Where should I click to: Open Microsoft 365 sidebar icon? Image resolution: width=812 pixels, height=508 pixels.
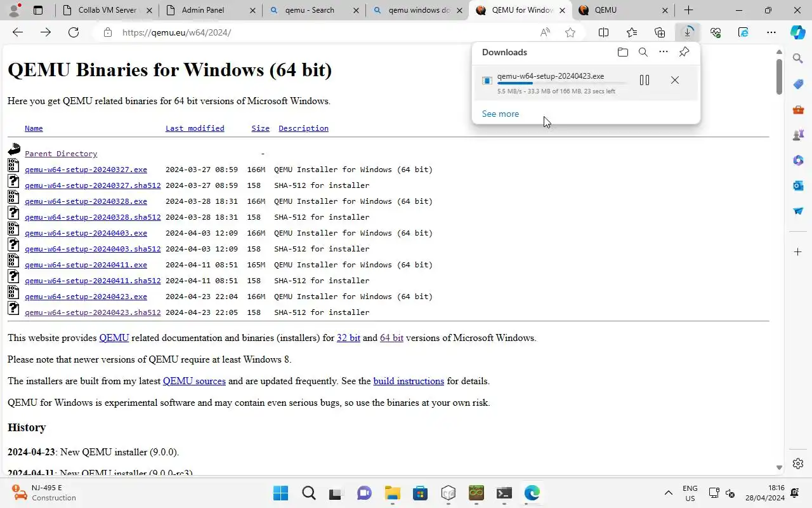click(x=798, y=160)
